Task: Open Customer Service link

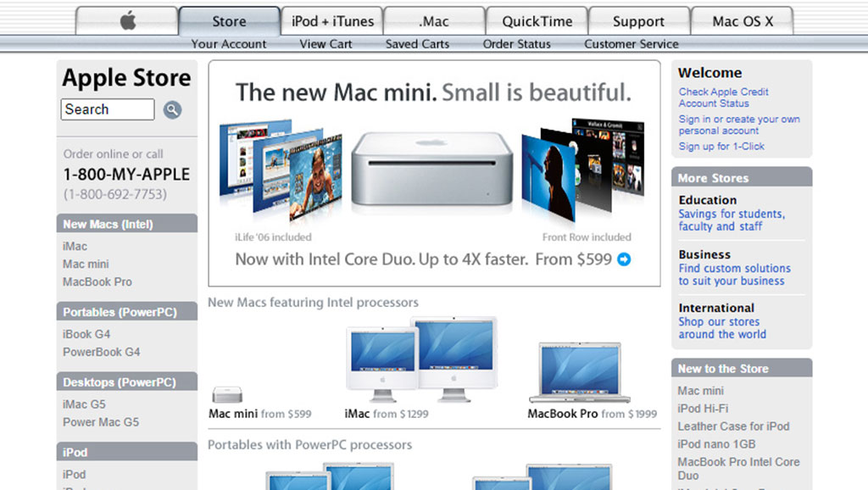Action: coord(631,44)
